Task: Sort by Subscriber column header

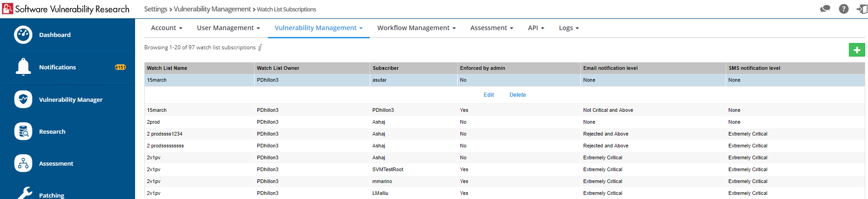Action: [414, 68]
